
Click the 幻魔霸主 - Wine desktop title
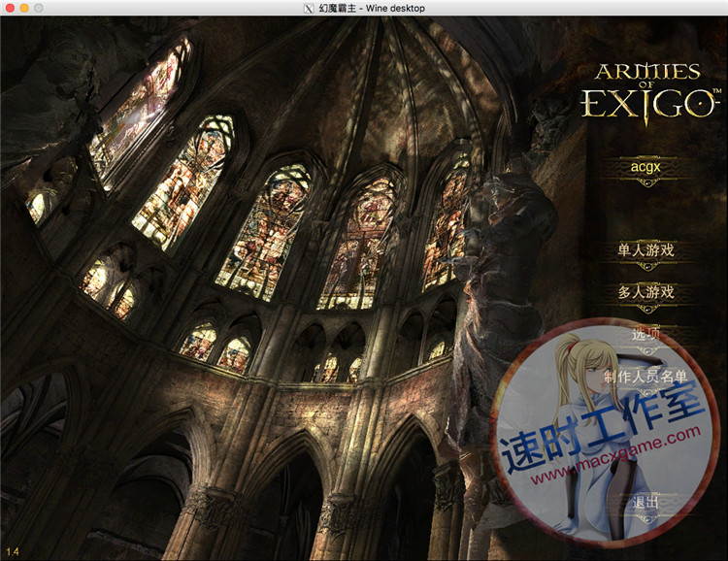(372, 9)
